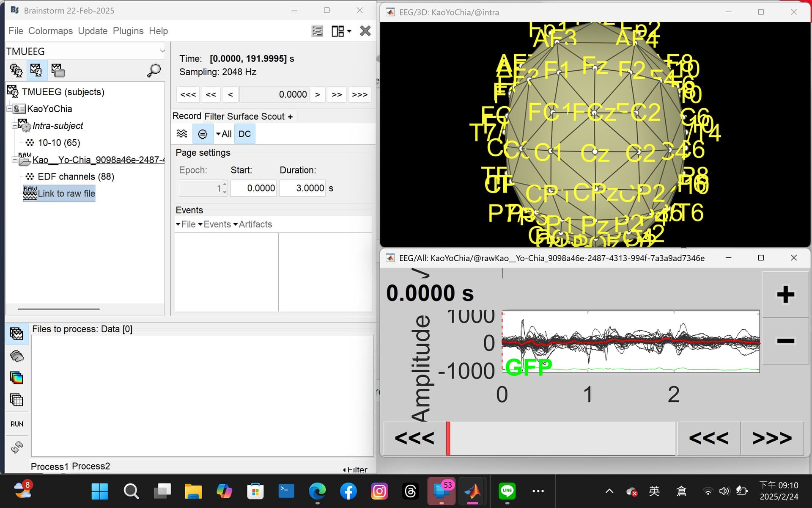Viewport: 812px width, 508px height.
Task: Toggle the uniform amplitude scales icon
Action: click(203, 134)
